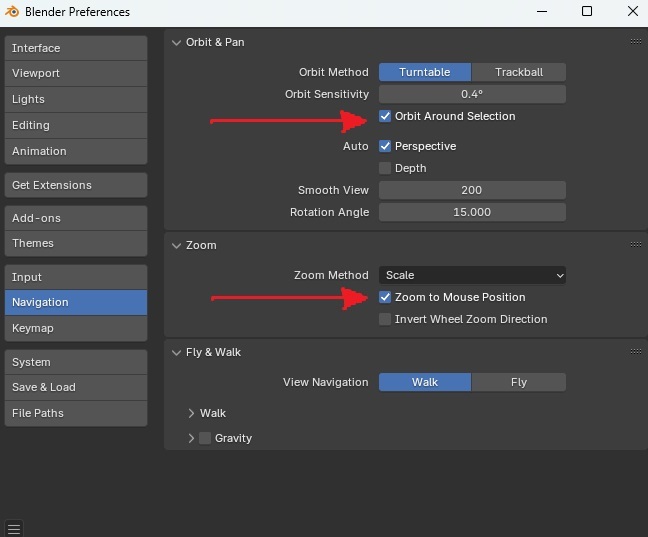648x537 pixels.
Task: Switch to the Input tab
Action: click(x=76, y=277)
